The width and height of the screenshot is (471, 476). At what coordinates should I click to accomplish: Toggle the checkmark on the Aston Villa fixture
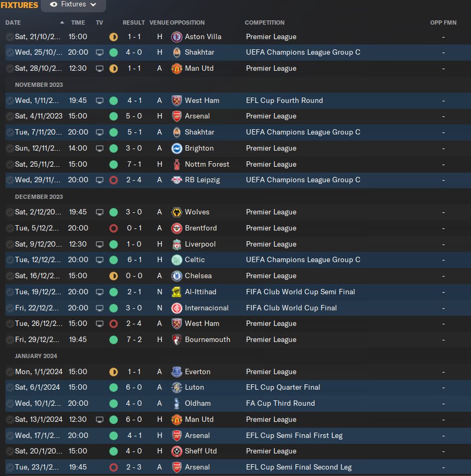pos(10,37)
